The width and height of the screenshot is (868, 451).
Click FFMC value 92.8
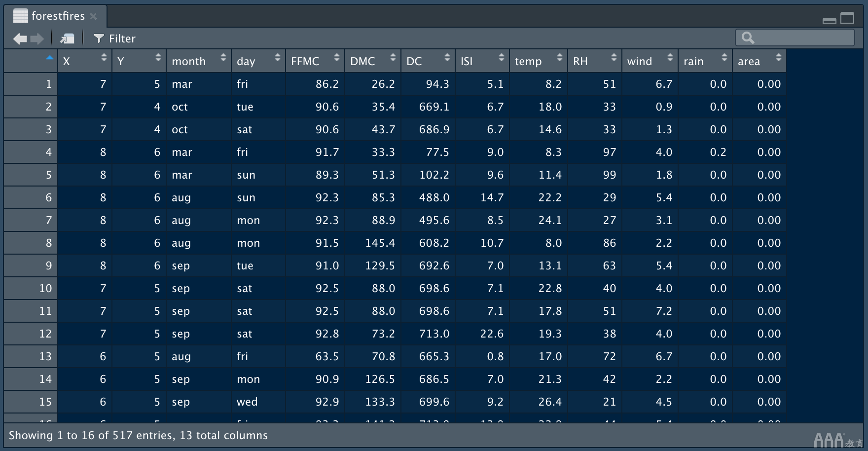(327, 334)
